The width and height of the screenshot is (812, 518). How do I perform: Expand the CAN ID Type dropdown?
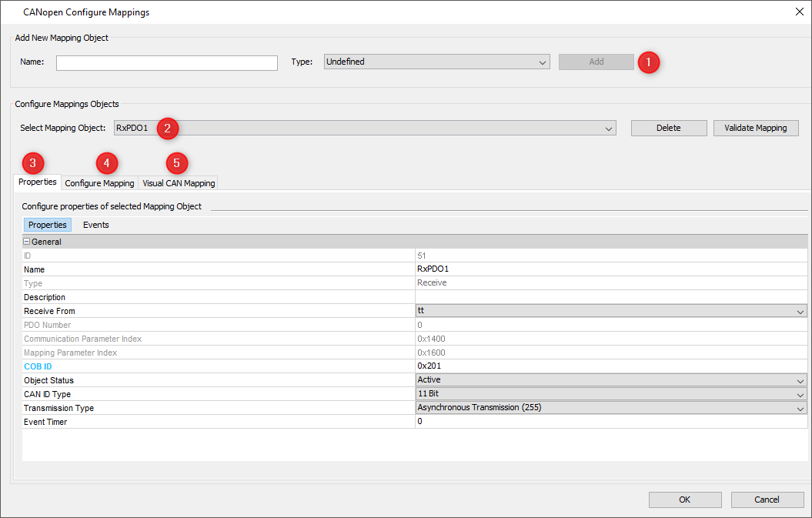coord(610,394)
